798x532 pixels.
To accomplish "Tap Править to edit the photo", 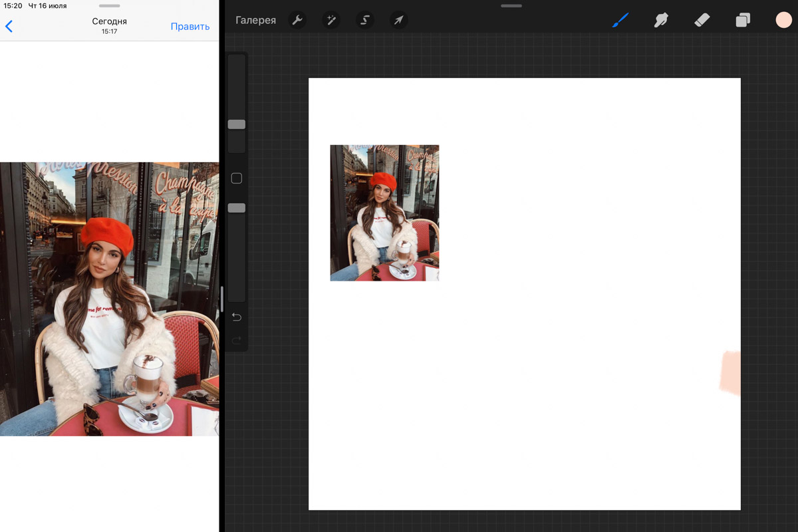I will point(190,27).
